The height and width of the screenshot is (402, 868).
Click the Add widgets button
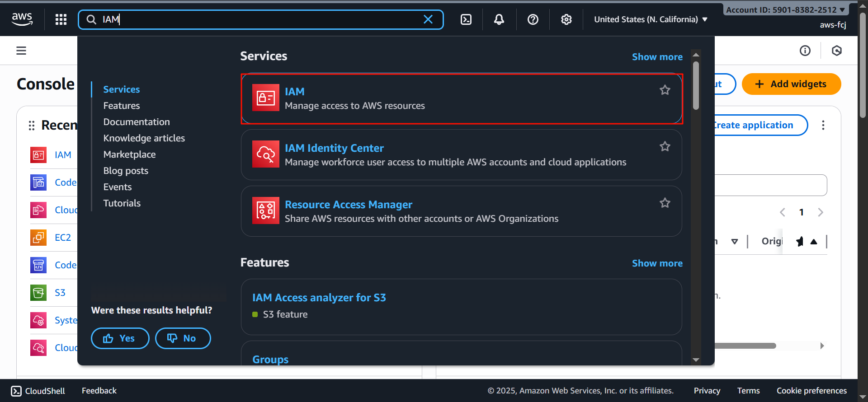click(791, 84)
